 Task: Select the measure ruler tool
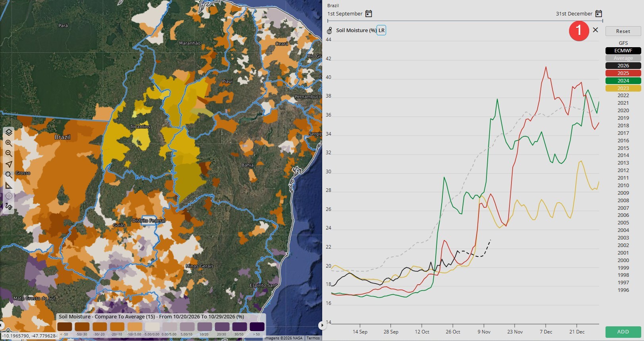coord(9,185)
